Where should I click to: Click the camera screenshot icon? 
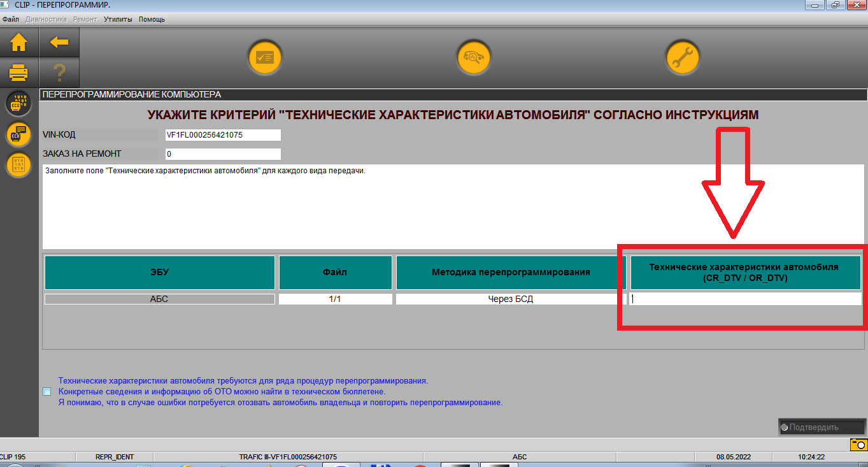857,444
